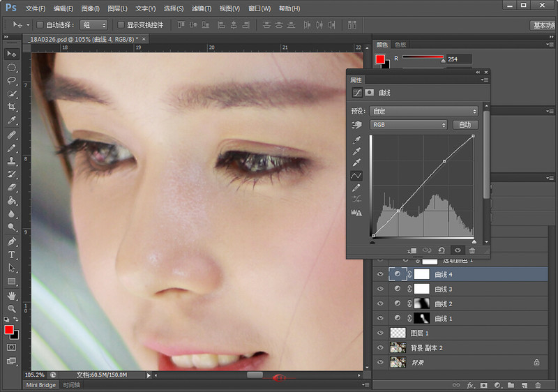Select the History Brush tool

point(12,174)
